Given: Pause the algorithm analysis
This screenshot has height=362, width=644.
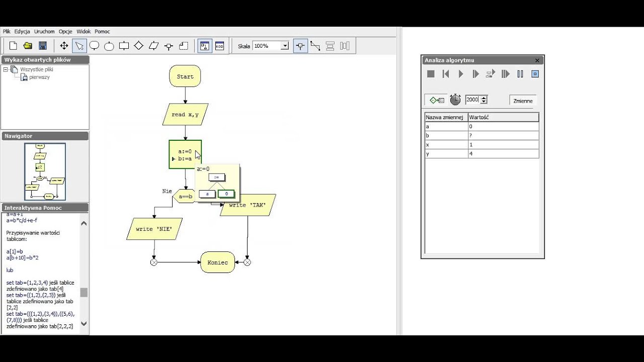Looking at the screenshot, I should coord(520,74).
